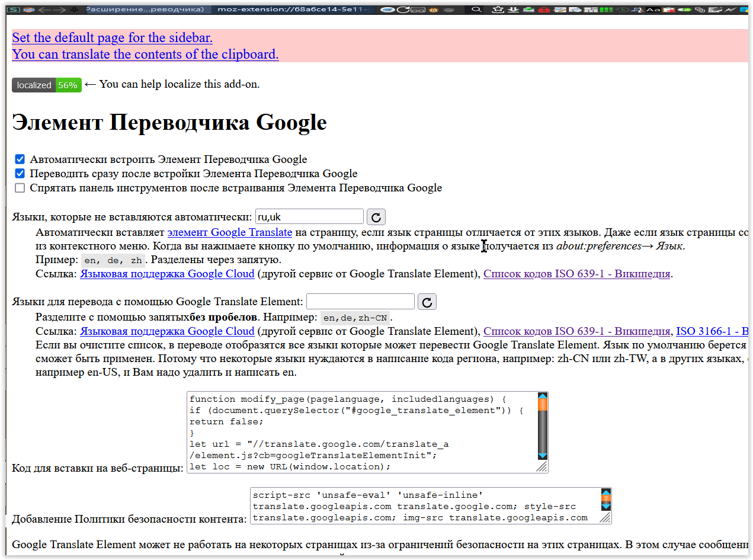Image resolution: width=753 pixels, height=560 pixels.
Task: Open first 'Языковая поддержка Google Cloud' link
Action: click(x=167, y=274)
